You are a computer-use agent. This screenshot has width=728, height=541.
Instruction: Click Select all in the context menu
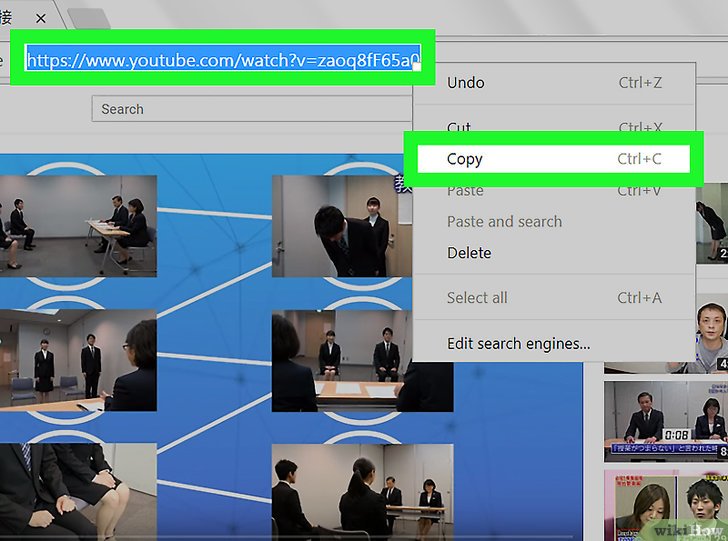(477, 297)
